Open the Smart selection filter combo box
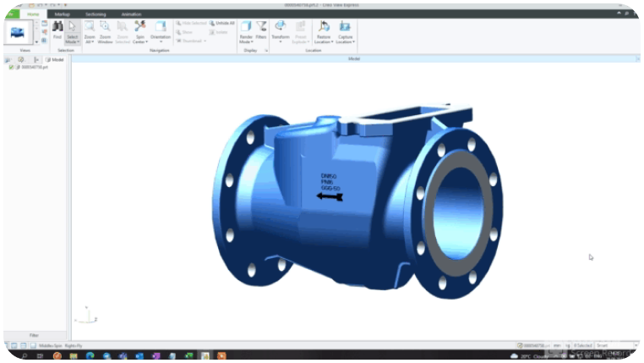 click(616, 346)
